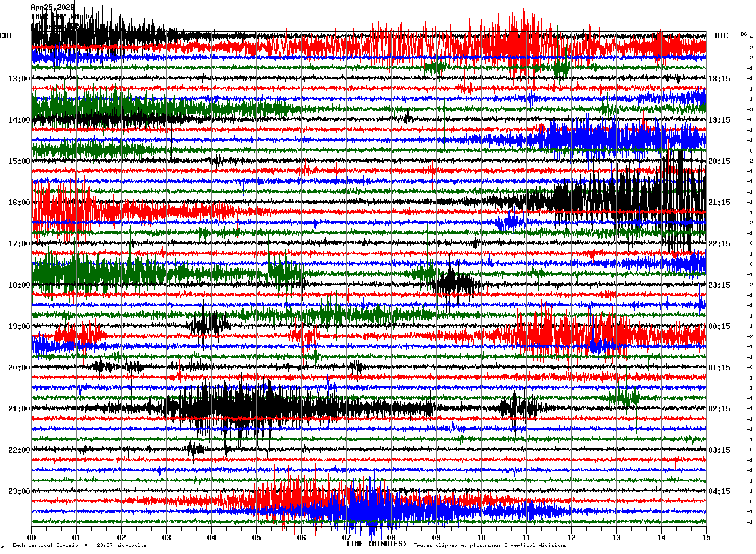The image size is (756, 554).
Task: Click the 04:15 UTC row label
Action: (x=719, y=491)
